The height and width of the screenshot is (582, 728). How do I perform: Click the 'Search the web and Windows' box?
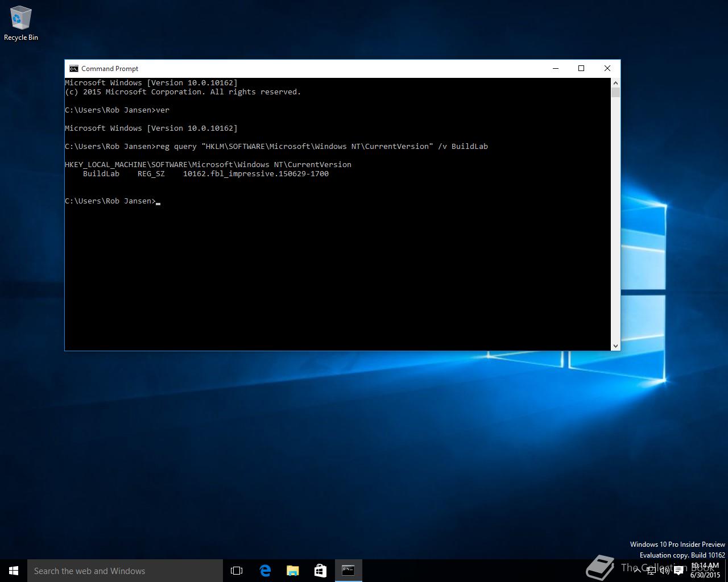[125, 571]
